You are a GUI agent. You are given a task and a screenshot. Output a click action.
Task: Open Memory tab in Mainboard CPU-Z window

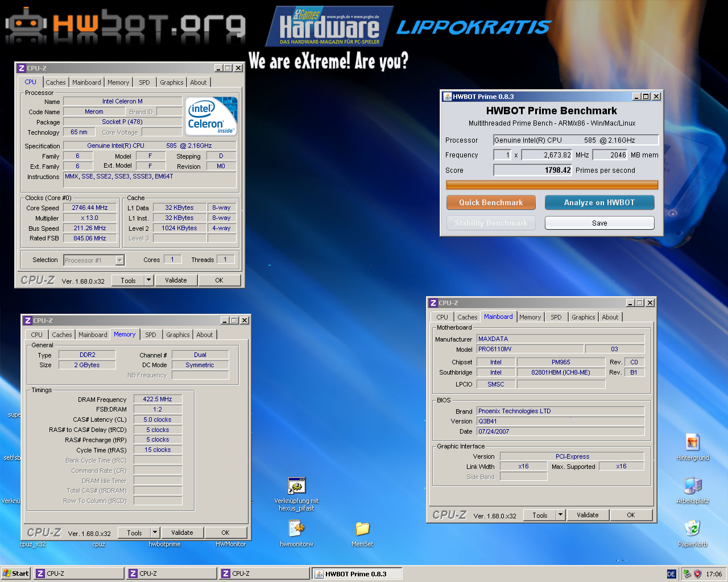click(x=530, y=317)
